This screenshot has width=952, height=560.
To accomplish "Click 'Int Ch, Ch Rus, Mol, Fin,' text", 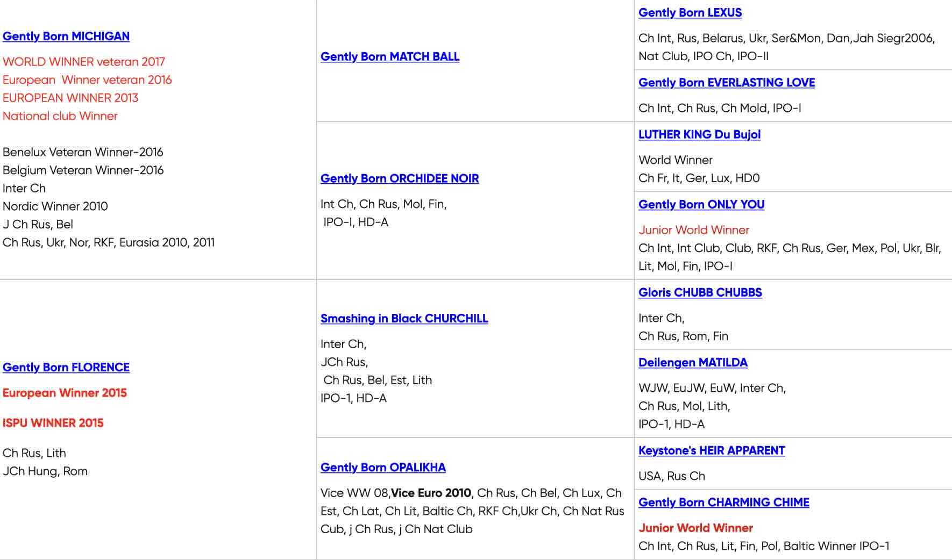I will (x=383, y=204).
